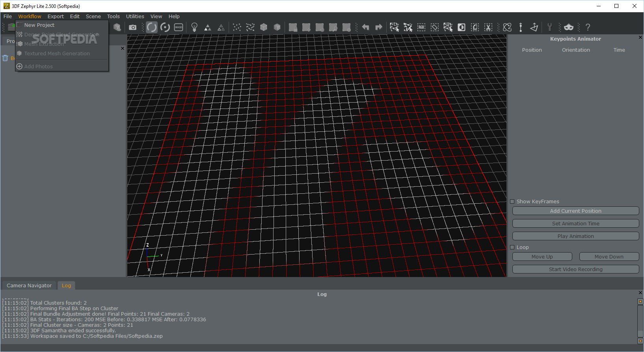Click the Time column header
644x352 pixels.
619,50
